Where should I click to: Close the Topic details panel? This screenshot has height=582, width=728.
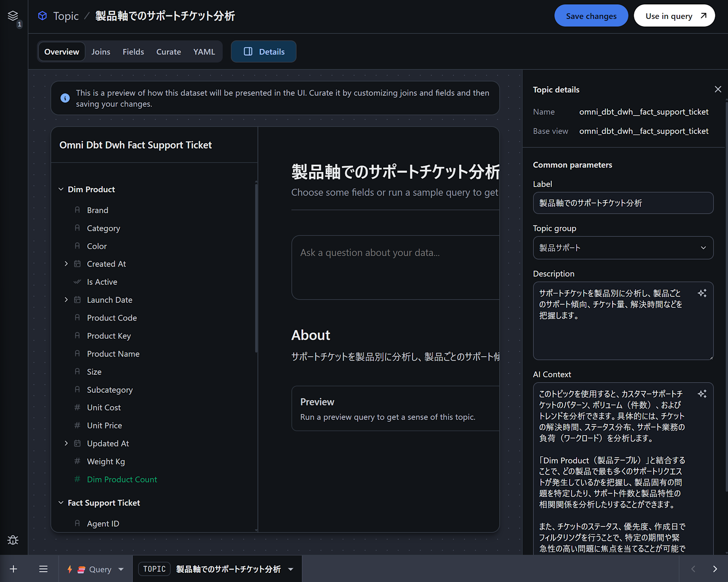click(x=717, y=89)
